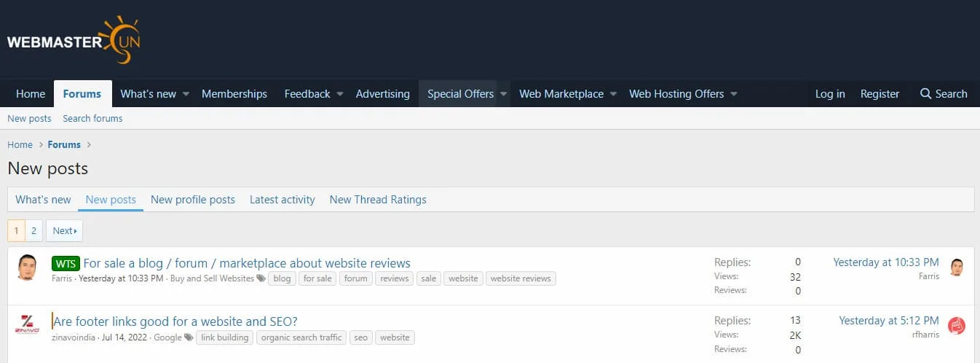Switch to the New posts tab
Screen dimensions: 980x363
pos(111,200)
